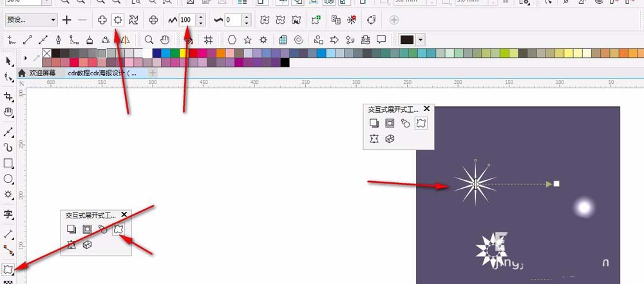Click the zipper amplitude field showing 100
Viewport: 644px width, 284px height.
click(187, 20)
